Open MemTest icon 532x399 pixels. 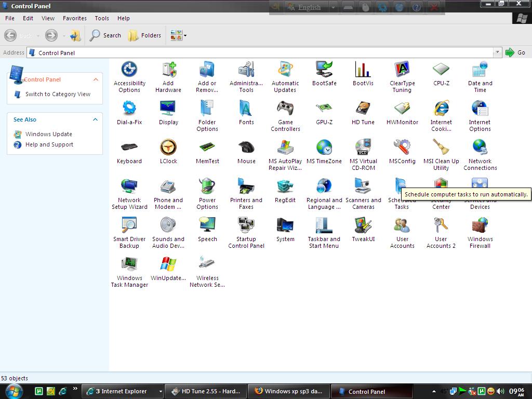207,148
